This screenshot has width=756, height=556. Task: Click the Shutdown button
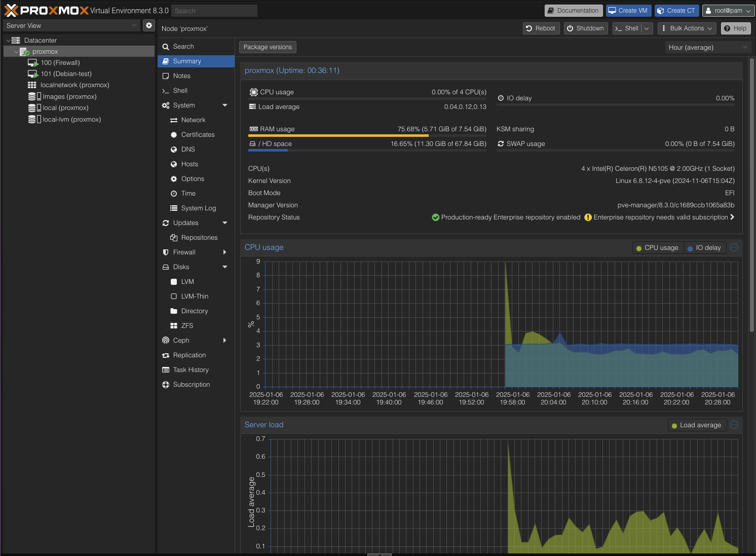point(585,28)
